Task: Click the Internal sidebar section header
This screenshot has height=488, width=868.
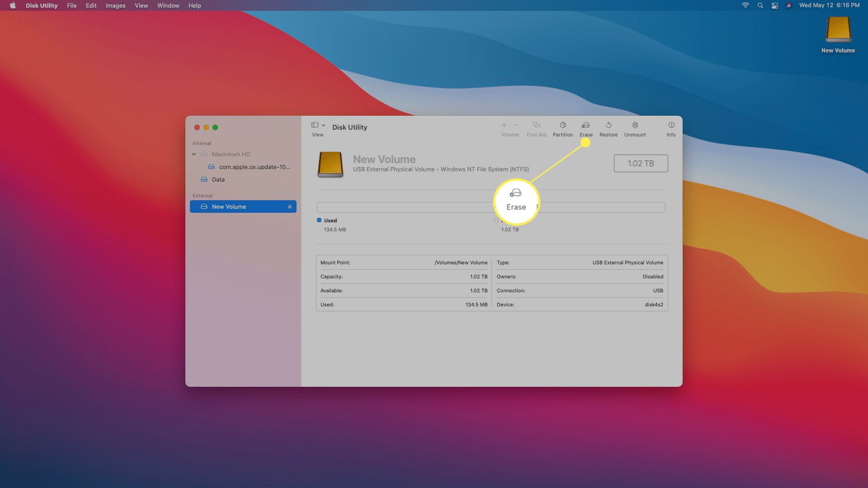Action: 202,143
